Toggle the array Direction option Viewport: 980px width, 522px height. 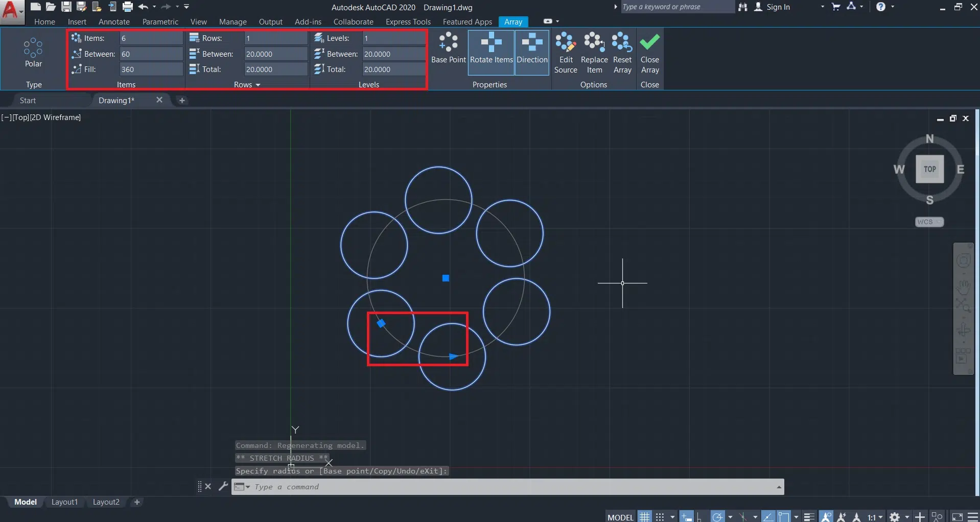click(x=532, y=53)
